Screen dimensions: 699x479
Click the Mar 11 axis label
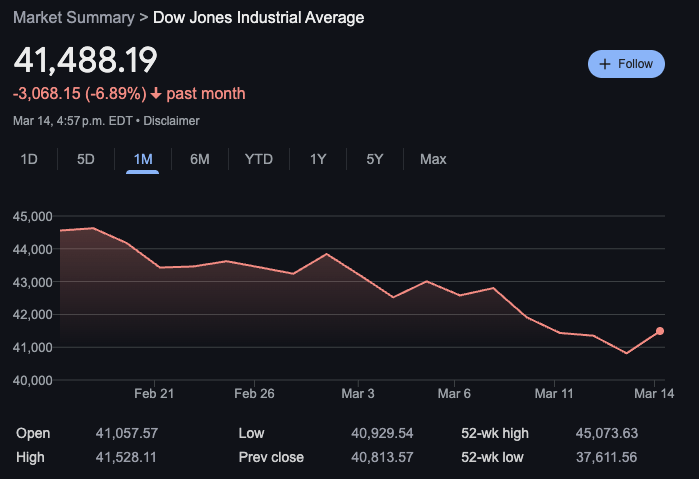coord(554,393)
